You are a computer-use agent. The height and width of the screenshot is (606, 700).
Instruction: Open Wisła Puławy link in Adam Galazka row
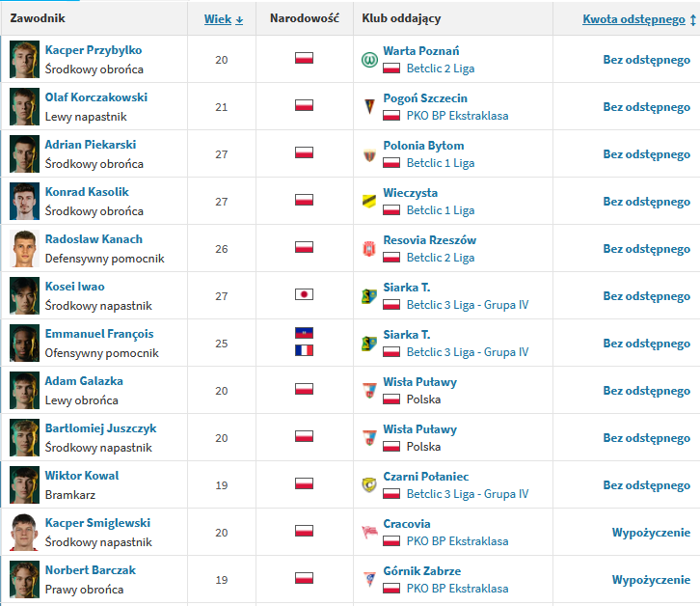(420, 382)
